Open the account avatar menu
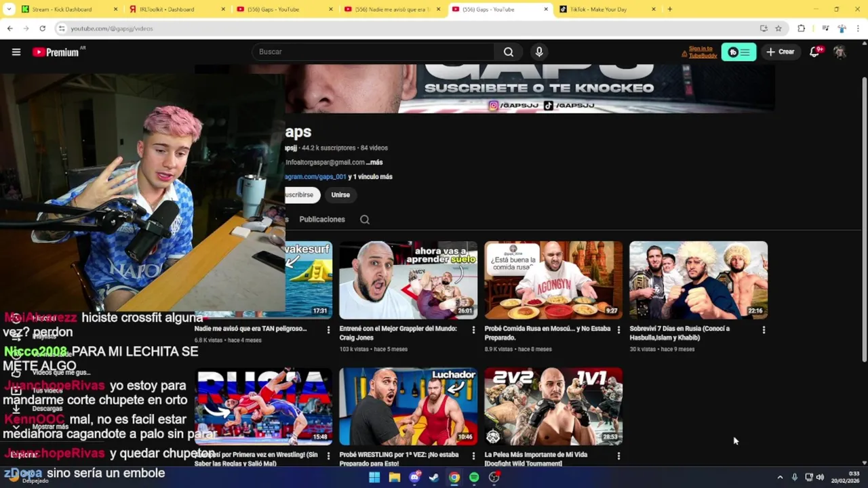868x488 pixels. (x=840, y=52)
